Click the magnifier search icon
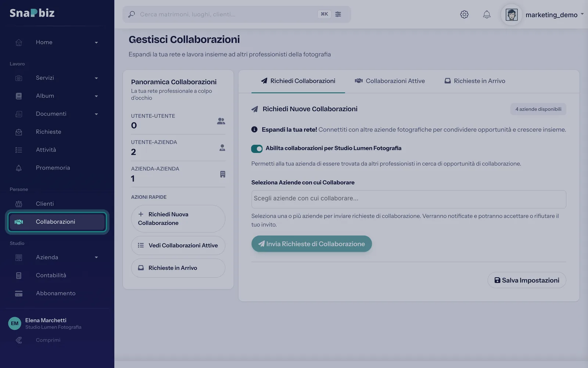The width and height of the screenshot is (588, 368). coord(131,14)
